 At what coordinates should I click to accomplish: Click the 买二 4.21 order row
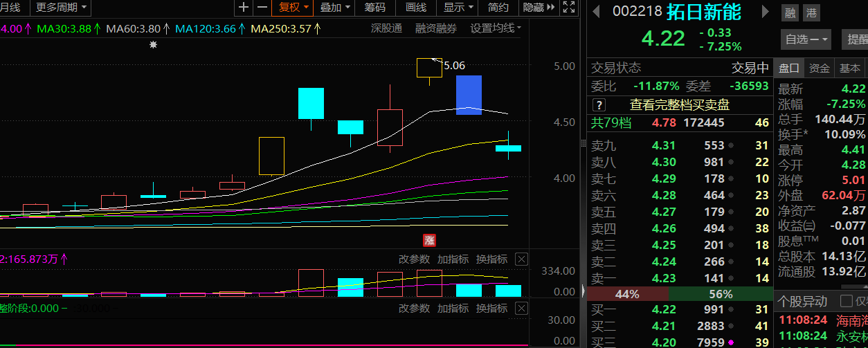[x=680, y=326]
